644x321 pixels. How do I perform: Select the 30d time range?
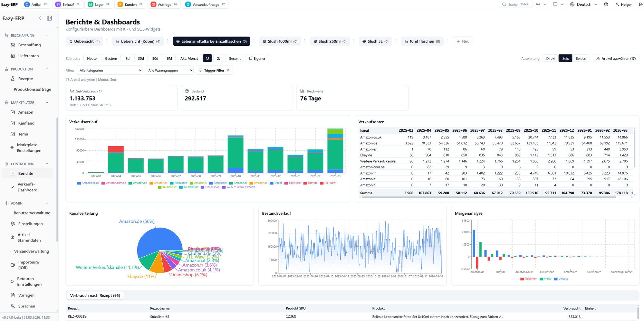click(141, 58)
